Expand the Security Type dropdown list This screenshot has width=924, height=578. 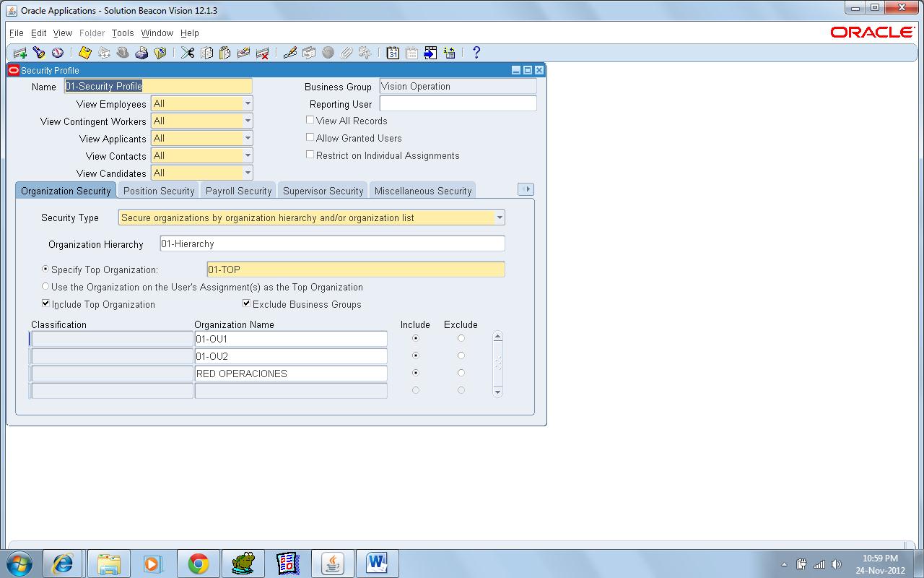pos(499,217)
